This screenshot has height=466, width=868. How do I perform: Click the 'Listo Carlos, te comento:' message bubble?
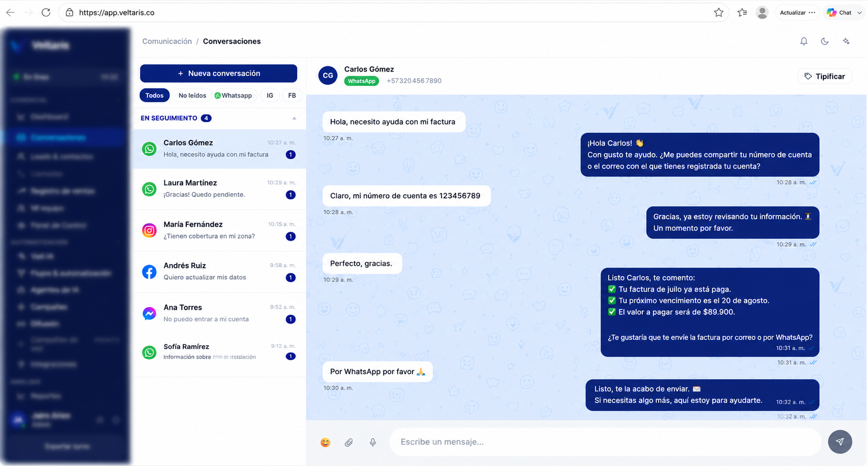[x=710, y=312]
